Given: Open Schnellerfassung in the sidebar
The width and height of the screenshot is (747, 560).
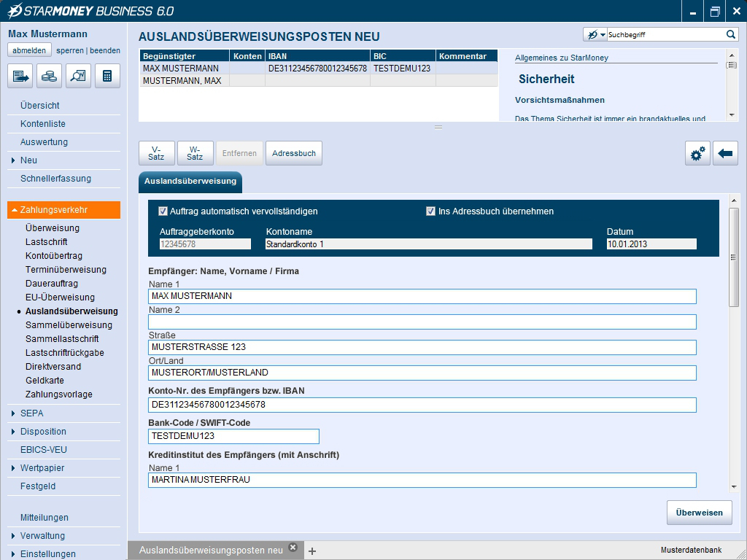Looking at the screenshot, I should (55, 179).
